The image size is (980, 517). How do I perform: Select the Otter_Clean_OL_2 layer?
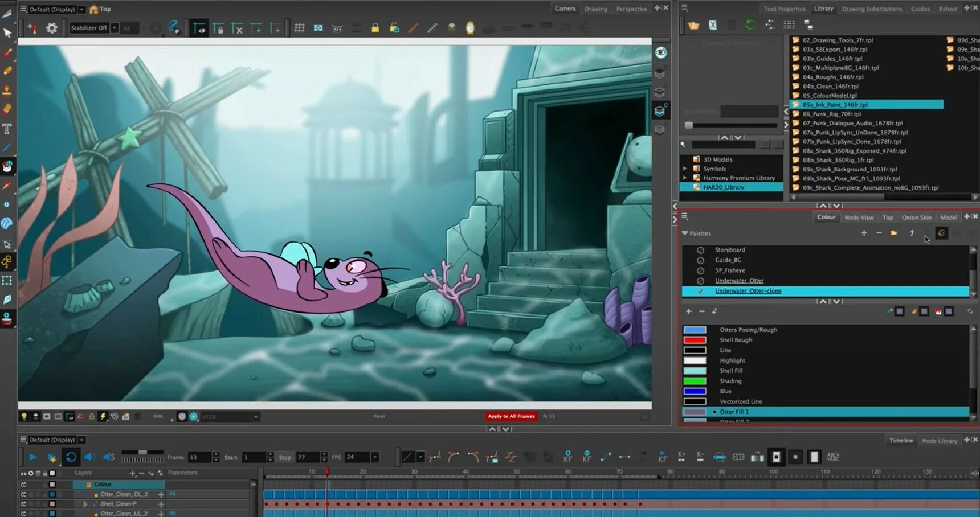124,494
